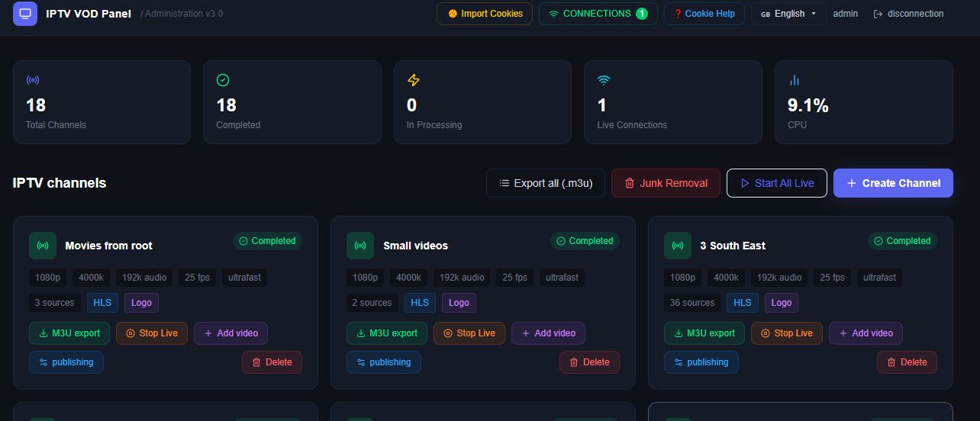Click the Logo tag on Small videos
The image size is (980, 421).
tap(459, 303)
